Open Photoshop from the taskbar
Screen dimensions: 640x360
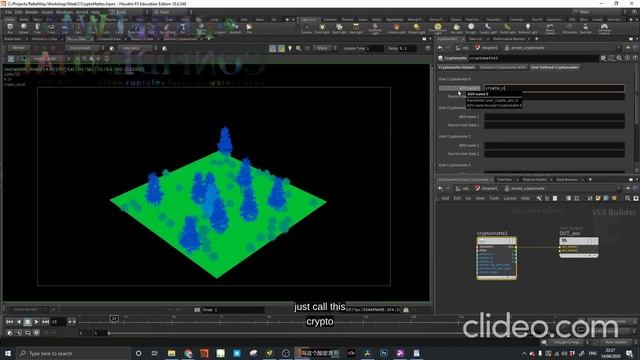coord(384,353)
